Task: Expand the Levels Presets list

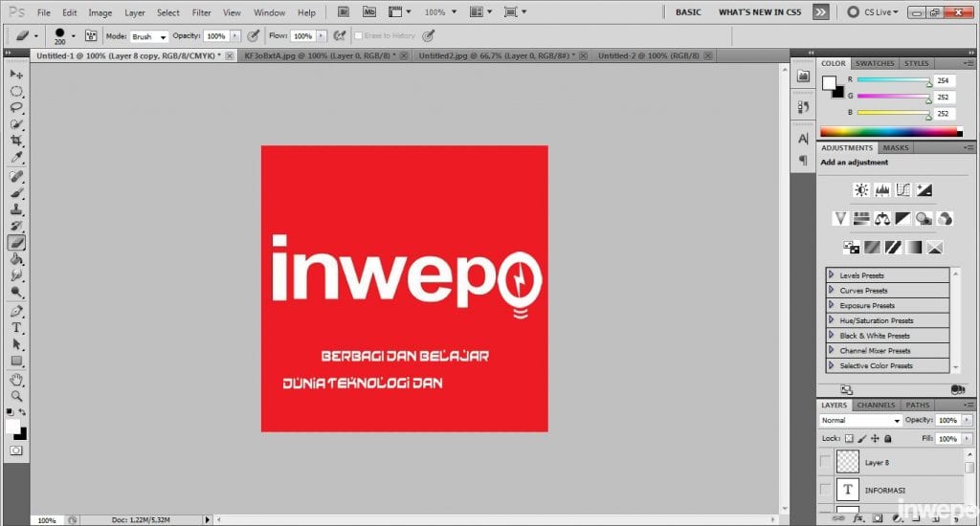Action: coord(832,275)
